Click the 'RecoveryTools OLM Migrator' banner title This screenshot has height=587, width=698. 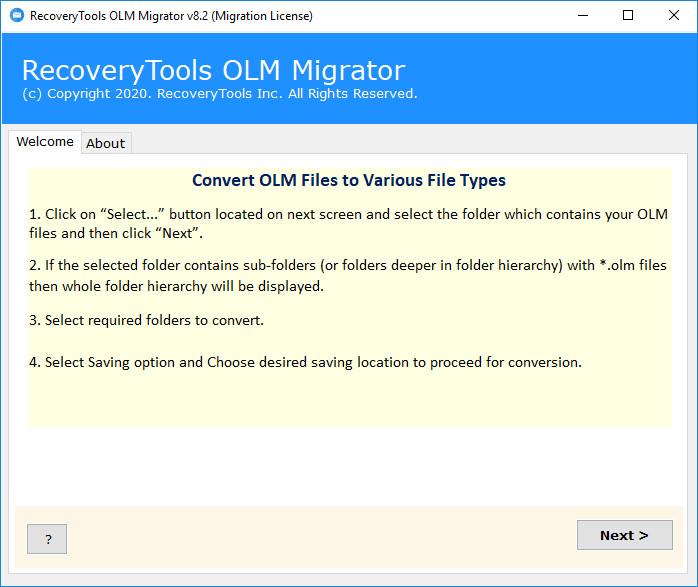click(214, 70)
